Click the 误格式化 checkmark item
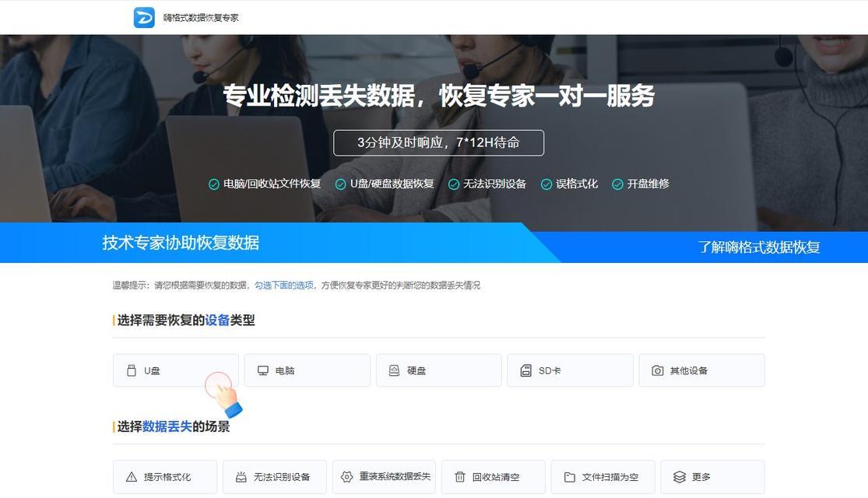The width and height of the screenshot is (868, 498). coord(569,184)
